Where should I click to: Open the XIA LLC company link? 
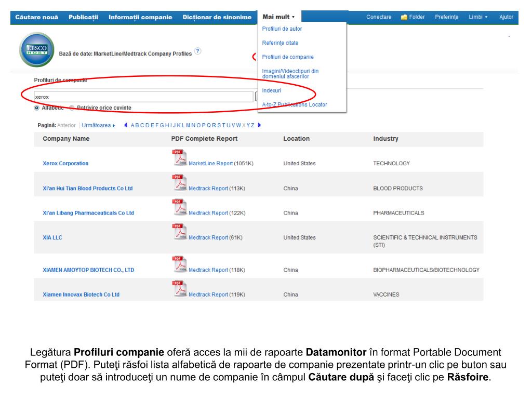coord(52,237)
